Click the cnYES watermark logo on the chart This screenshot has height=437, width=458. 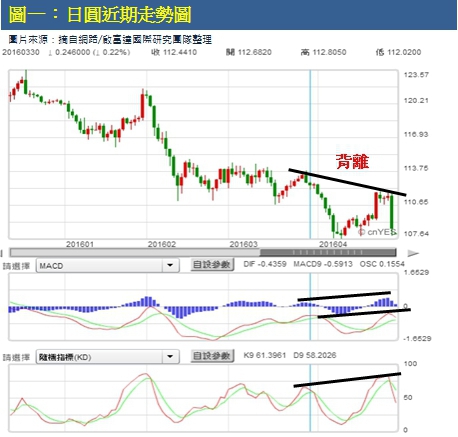(x=377, y=232)
